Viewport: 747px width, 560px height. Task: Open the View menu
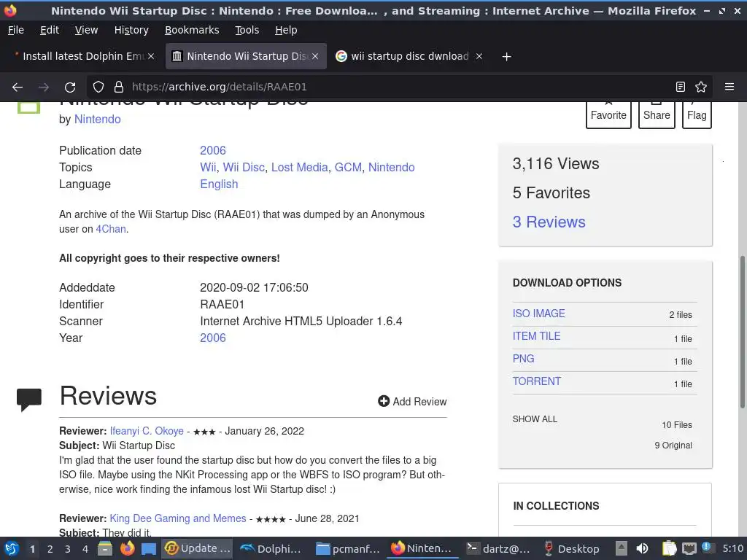click(86, 30)
